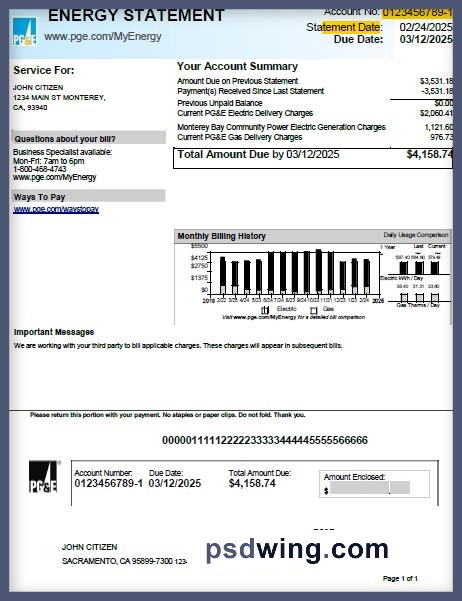
Task: Click the Monthly Billing History bar chart
Action: tap(292, 274)
